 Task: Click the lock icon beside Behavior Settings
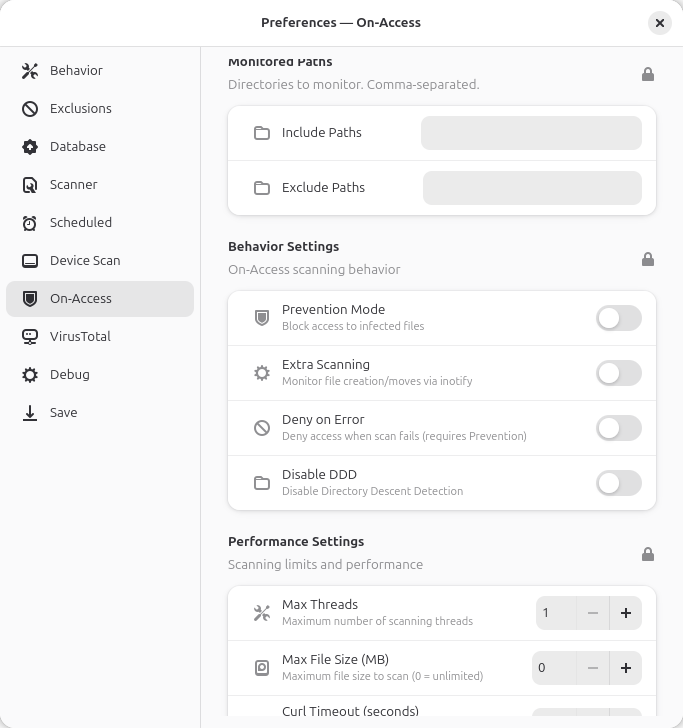tap(648, 259)
